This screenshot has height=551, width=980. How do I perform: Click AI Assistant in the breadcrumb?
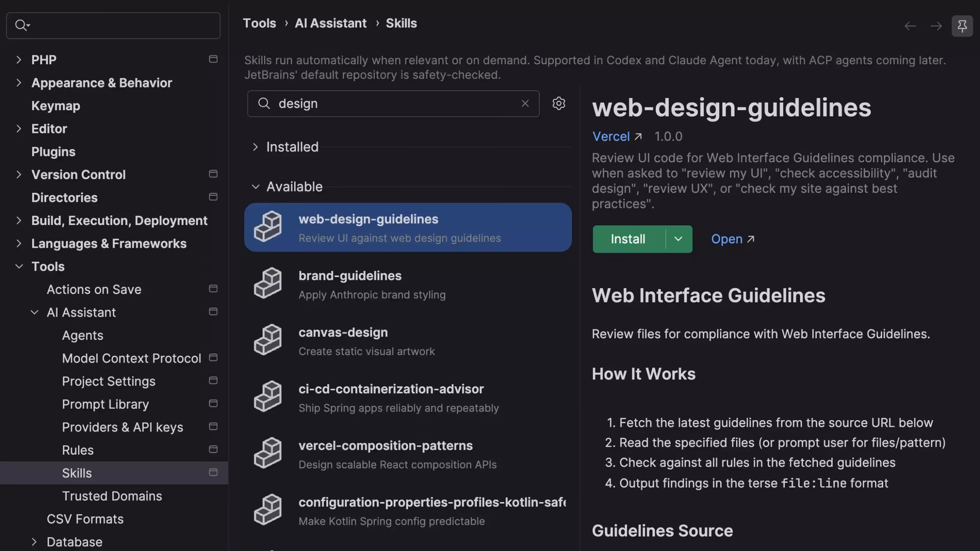point(330,24)
